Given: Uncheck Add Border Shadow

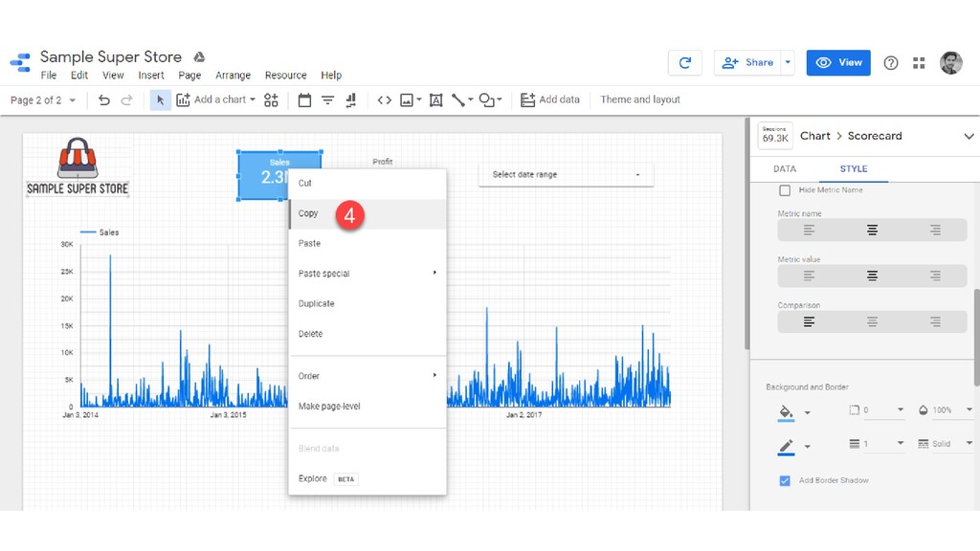Looking at the screenshot, I should 785,480.
